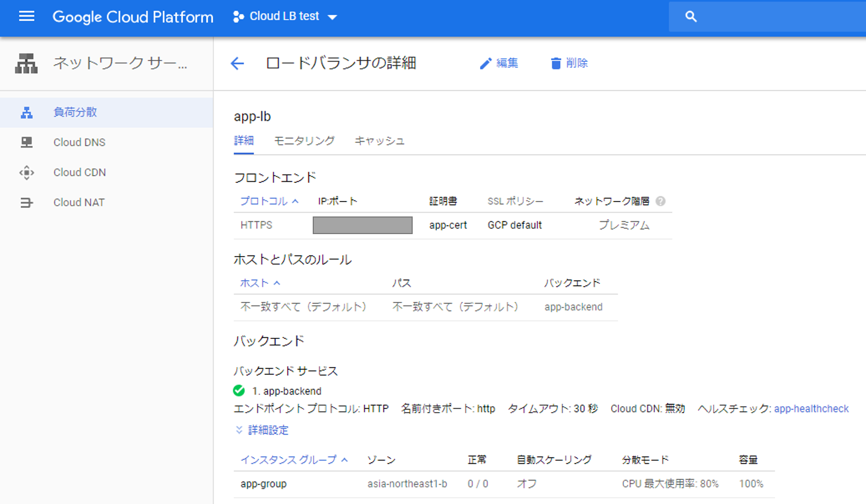Click the project hexagon icon beside Cloud LB test
The height and width of the screenshot is (504, 866).
pos(238,17)
